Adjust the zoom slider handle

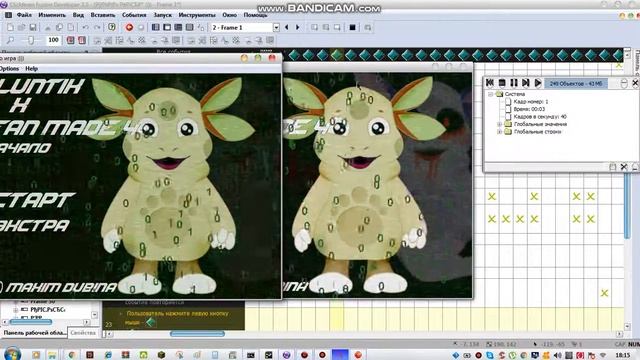pos(31,40)
